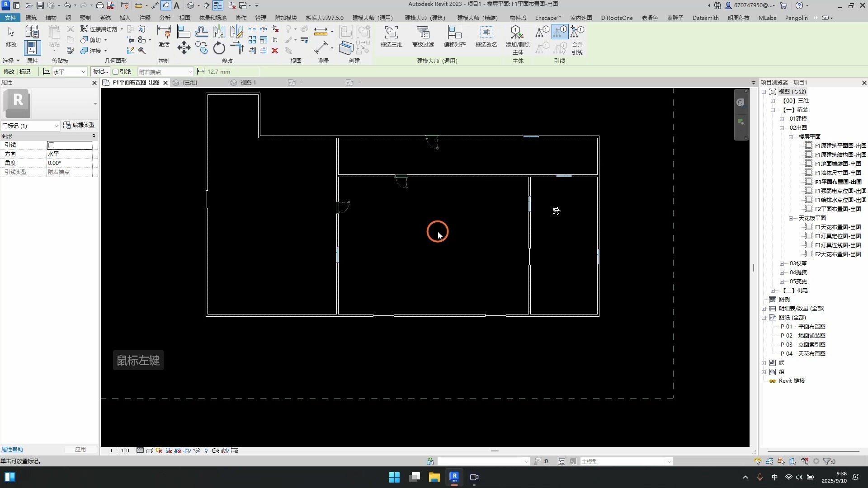Screen dimensions: 868x488
Task: Click the Move tool icon
Action: (184, 48)
